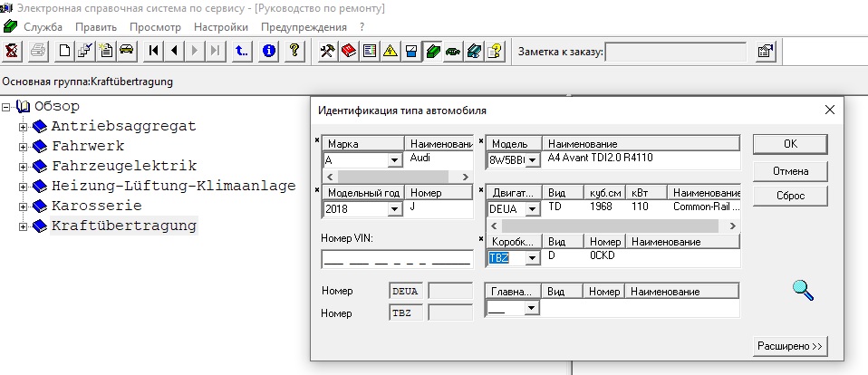Click the yellow warning triangle icon
Viewport: 868px width, 375px height.
pos(390,52)
